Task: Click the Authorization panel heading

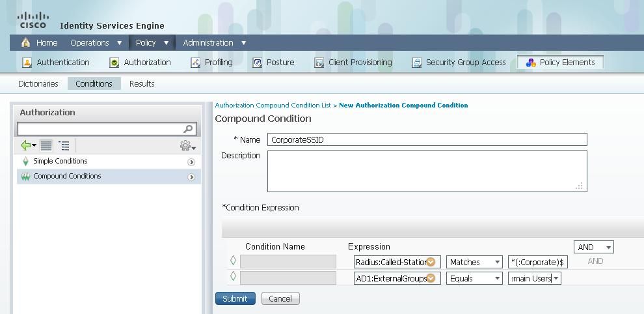Action: pos(47,112)
